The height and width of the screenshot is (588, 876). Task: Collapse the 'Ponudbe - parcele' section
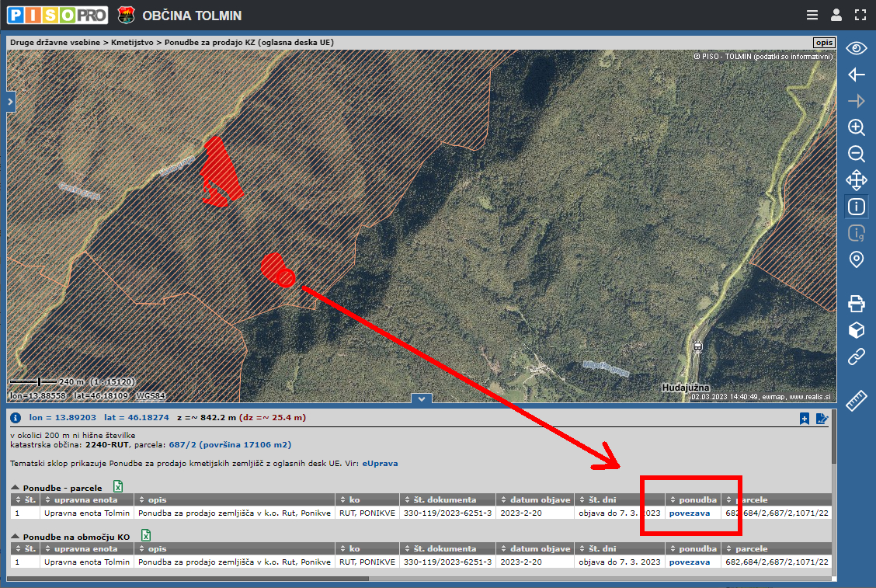16,487
